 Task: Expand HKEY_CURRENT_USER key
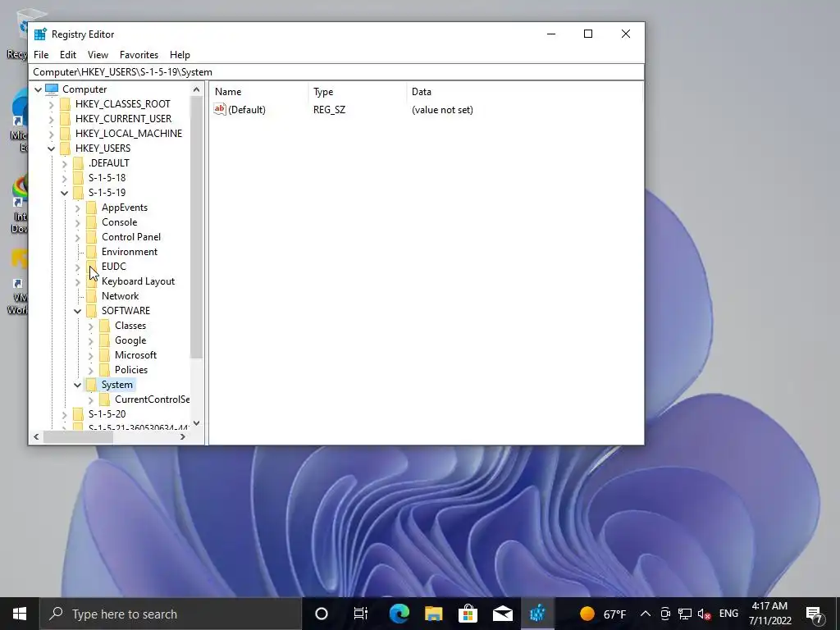[52, 119]
